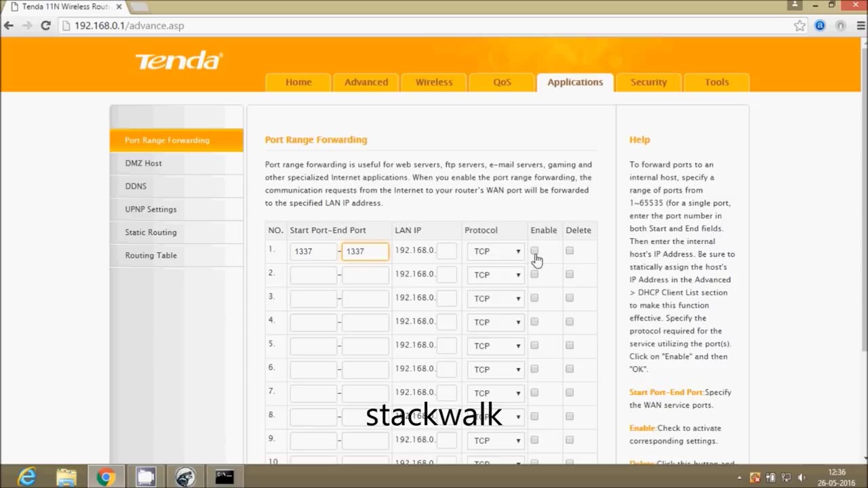Select Port Range Forwarding in the sidebar
Screen dimensions: 868x488
[176, 140]
